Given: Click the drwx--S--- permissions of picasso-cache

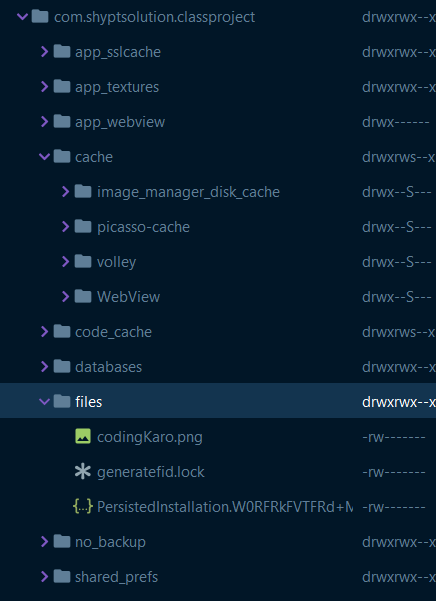Looking at the screenshot, I should (x=397, y=227).
